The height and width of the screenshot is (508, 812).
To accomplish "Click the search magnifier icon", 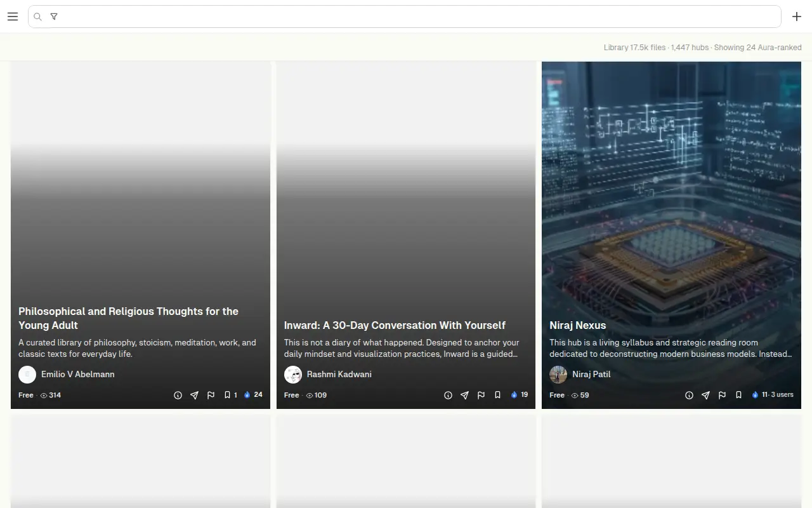I will (37, 17).
